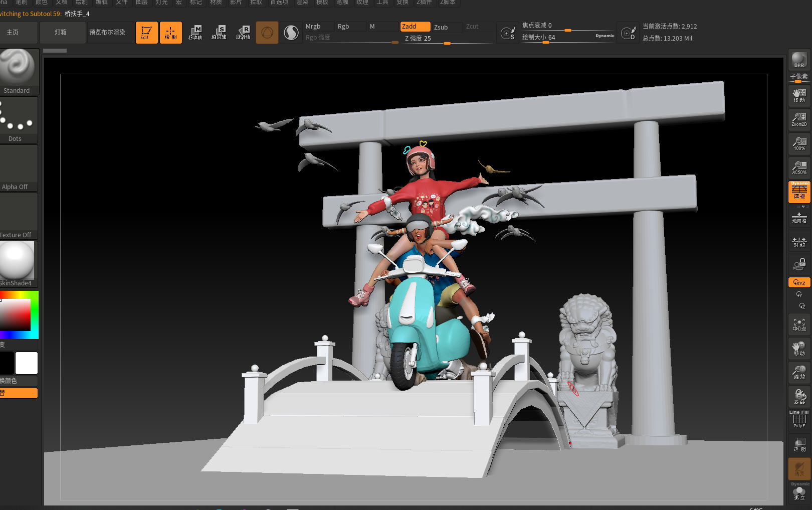Toggle Dynamic brush size

(604, 36)
